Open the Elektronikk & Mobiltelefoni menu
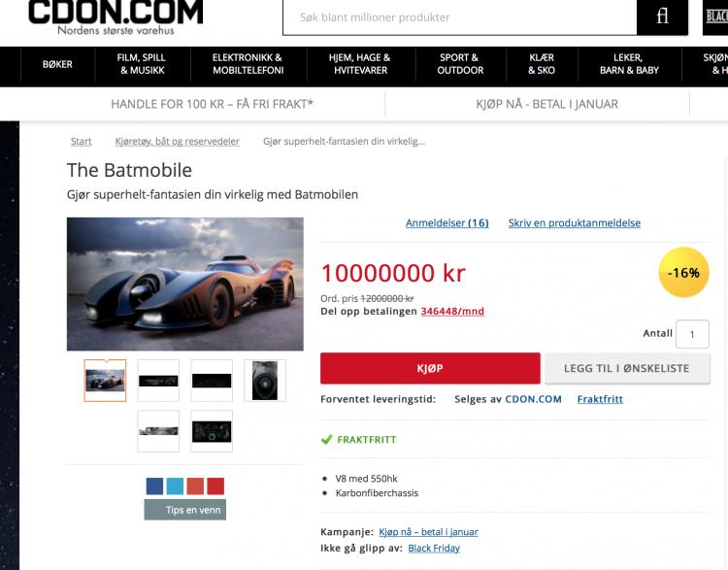 248,64
